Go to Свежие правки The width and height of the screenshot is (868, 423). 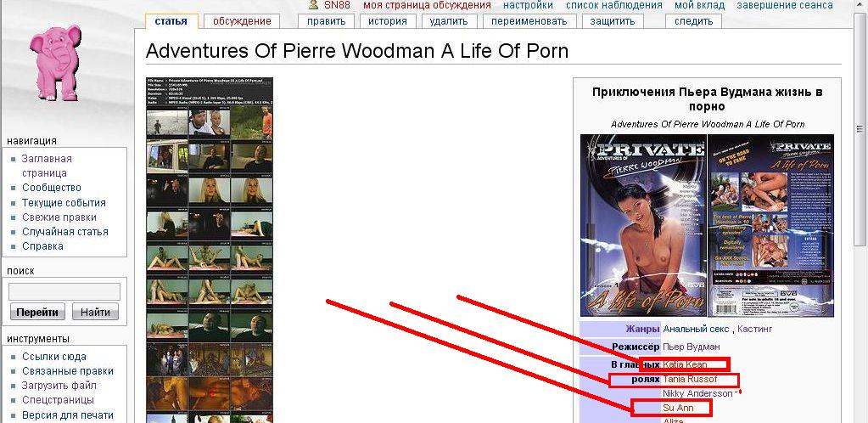click(59, 217)
